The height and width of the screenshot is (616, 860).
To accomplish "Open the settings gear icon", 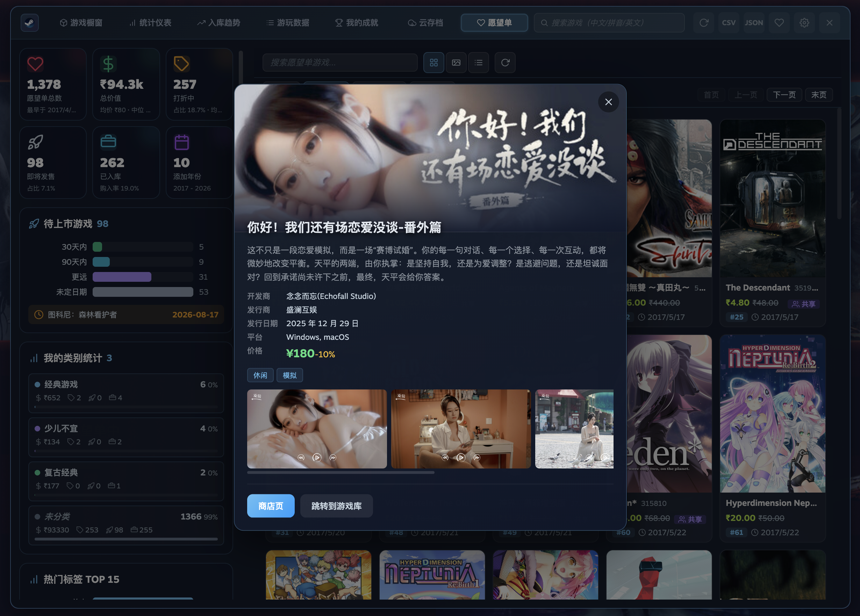I will [x=804, y=23].
